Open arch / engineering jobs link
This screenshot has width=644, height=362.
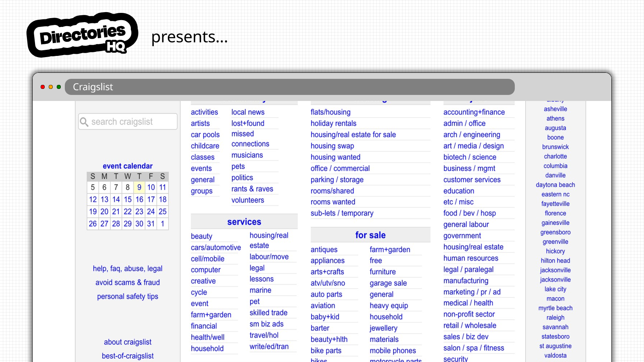coord(472,135)
